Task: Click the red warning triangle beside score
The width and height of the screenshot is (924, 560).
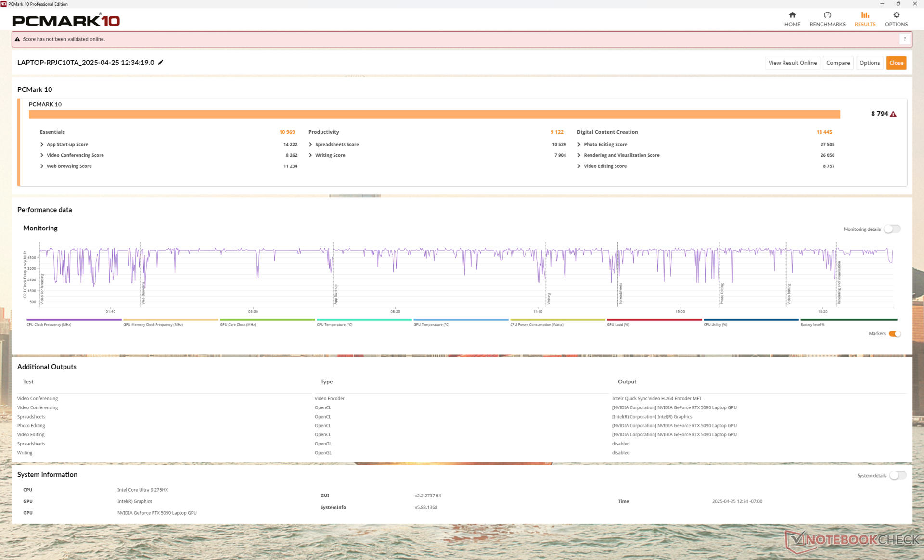Action: pos(893,114)
